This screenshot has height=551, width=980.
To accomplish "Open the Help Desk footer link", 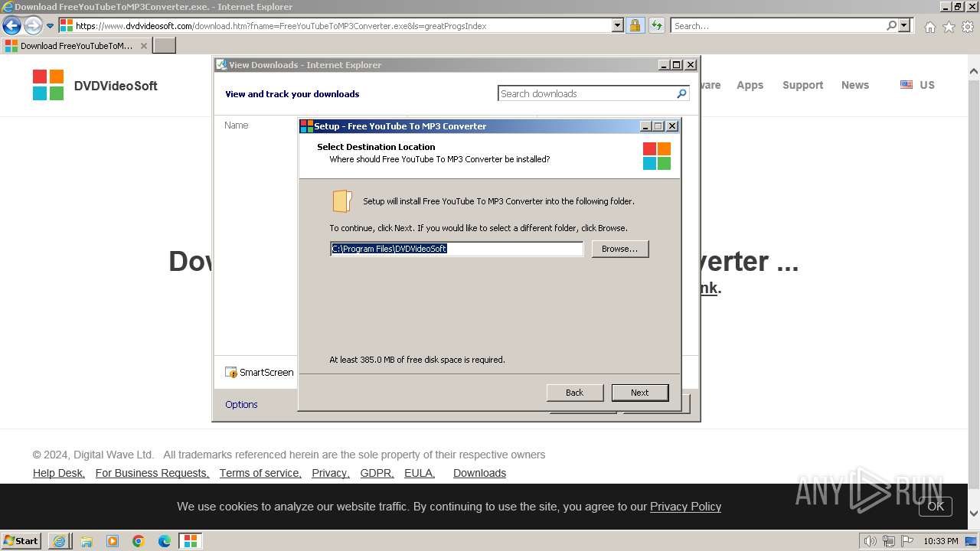I will (x=59, y=473).
